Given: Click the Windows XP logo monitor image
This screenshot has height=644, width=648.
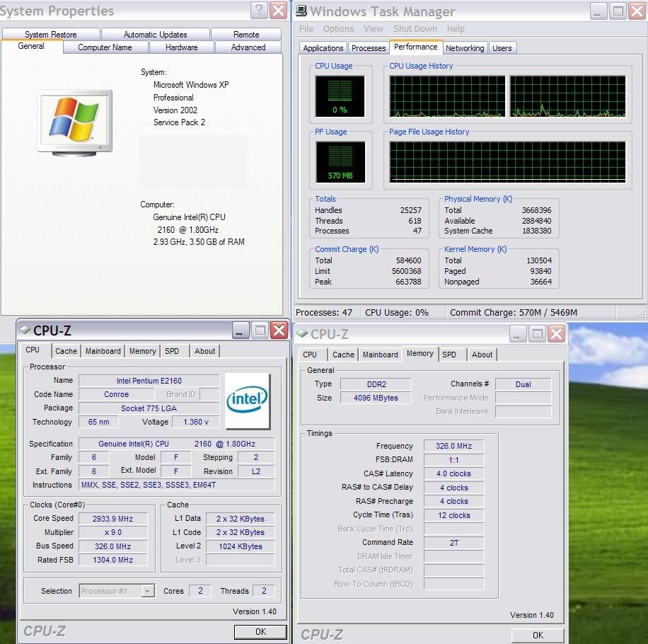Looking at the screenshot, I should coord(74,120).
